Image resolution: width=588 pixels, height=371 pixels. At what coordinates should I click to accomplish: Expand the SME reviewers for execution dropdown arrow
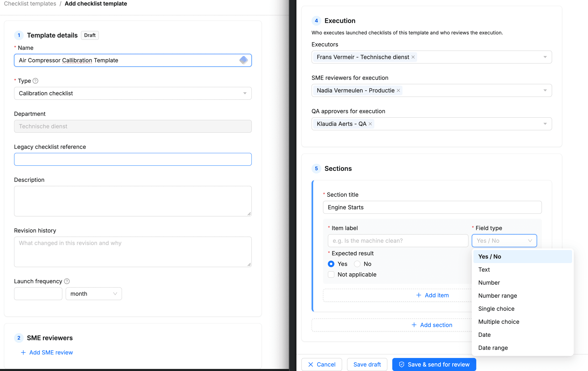[545, 90]
